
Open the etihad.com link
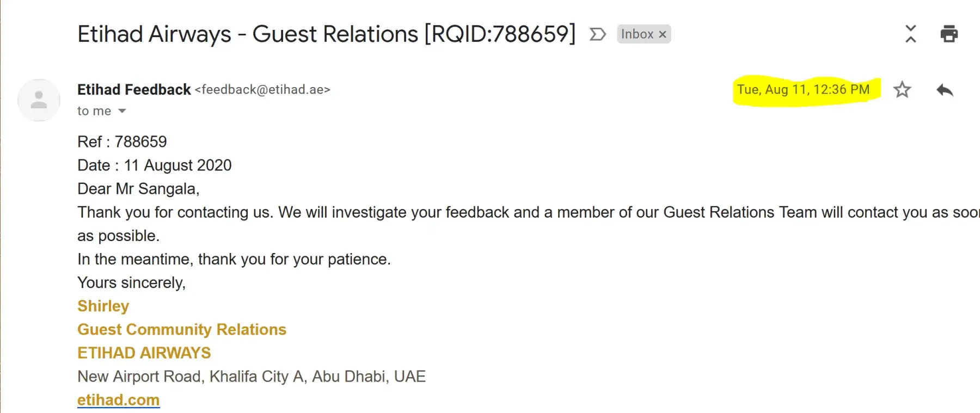point(118,400)
